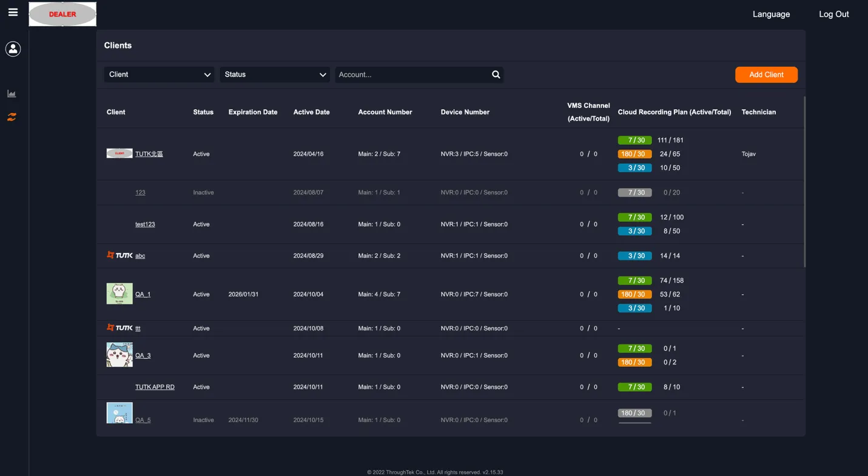Open the hamburger navigation menu
Screen dimensions: 868x476
coord(13,12)
